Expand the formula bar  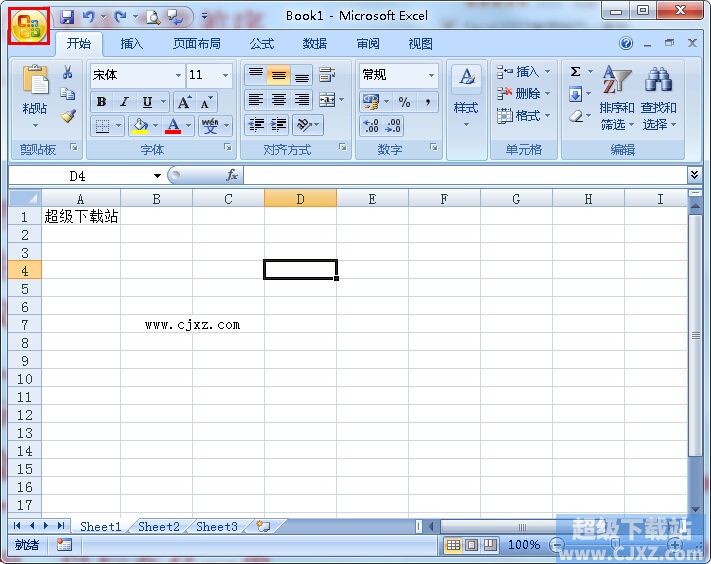click(694, 175)
